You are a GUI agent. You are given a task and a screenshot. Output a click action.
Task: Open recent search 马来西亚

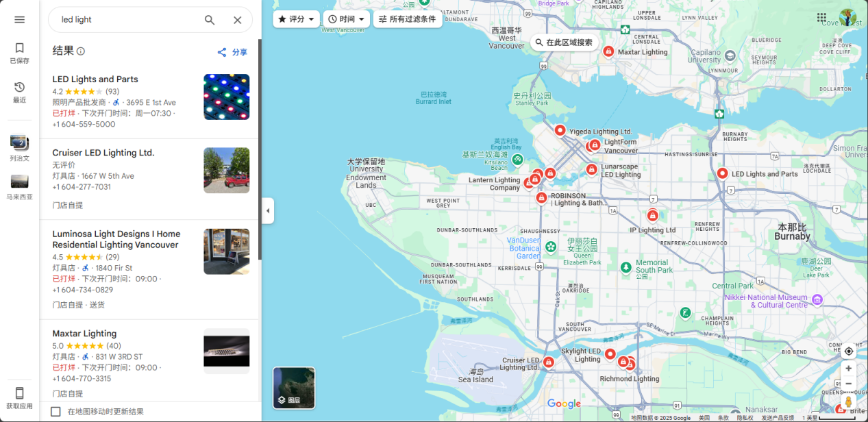click(19, 187)
